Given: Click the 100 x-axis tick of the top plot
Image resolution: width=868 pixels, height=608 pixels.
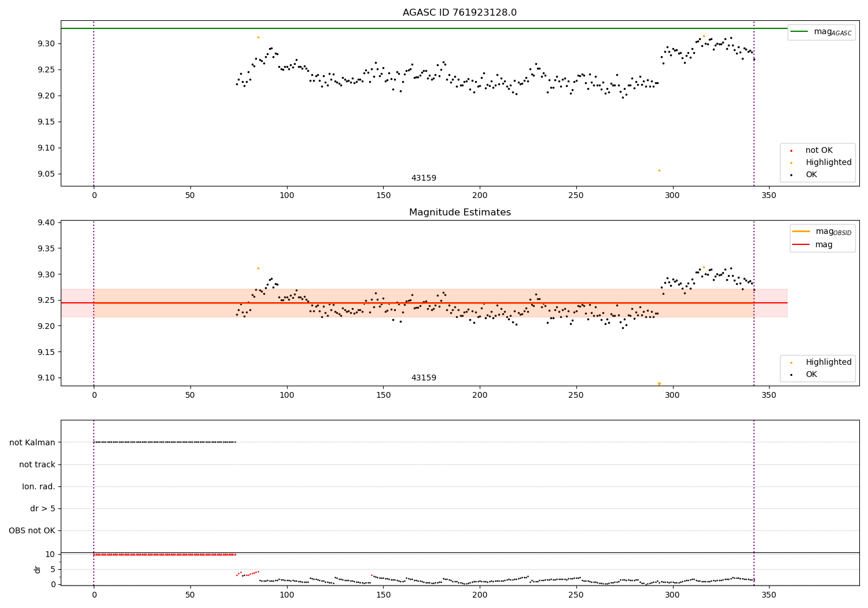Looking at the screenshot, I should pos(286,196).
